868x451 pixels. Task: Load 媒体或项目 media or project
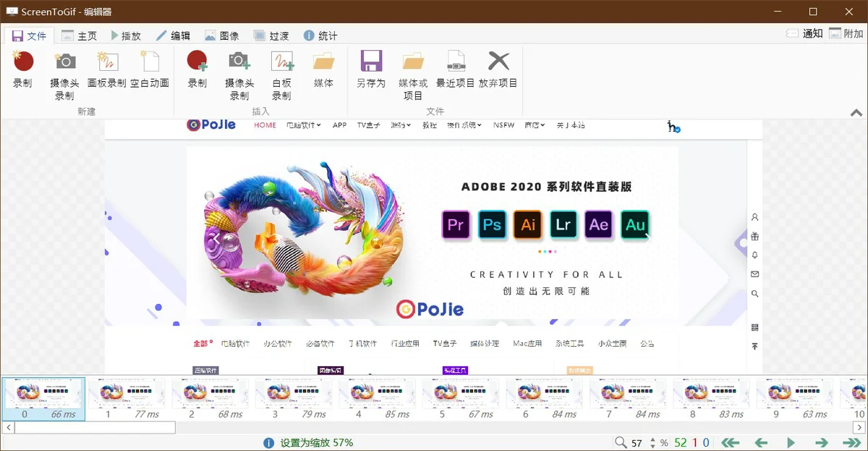pyautogui.click(x=413, y=75)
